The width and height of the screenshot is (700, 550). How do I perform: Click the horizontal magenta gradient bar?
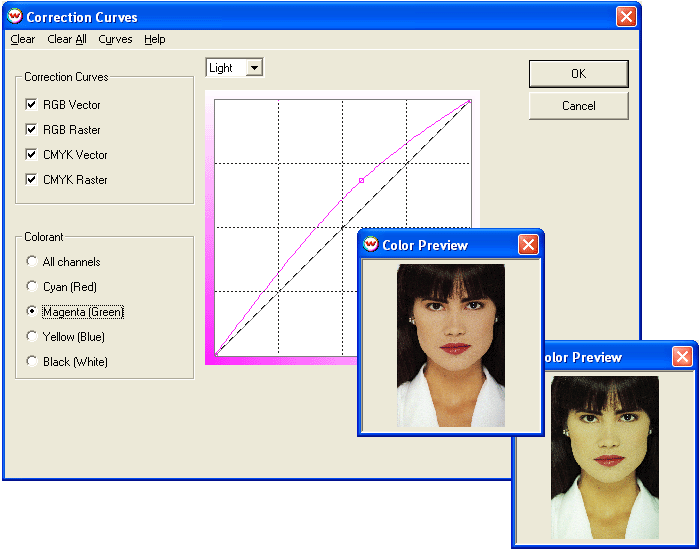[286, 361]
